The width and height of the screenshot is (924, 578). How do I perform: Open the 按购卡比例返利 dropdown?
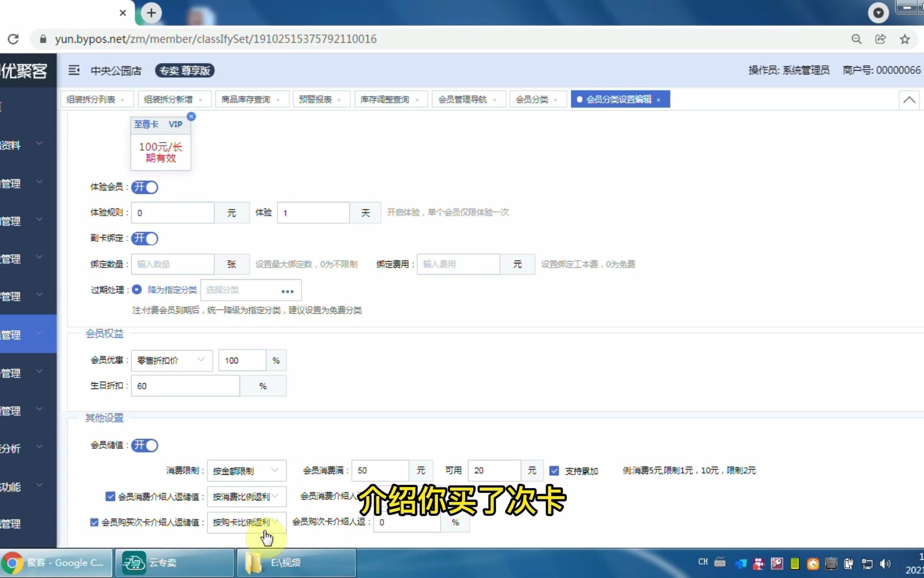click(247, 522)
